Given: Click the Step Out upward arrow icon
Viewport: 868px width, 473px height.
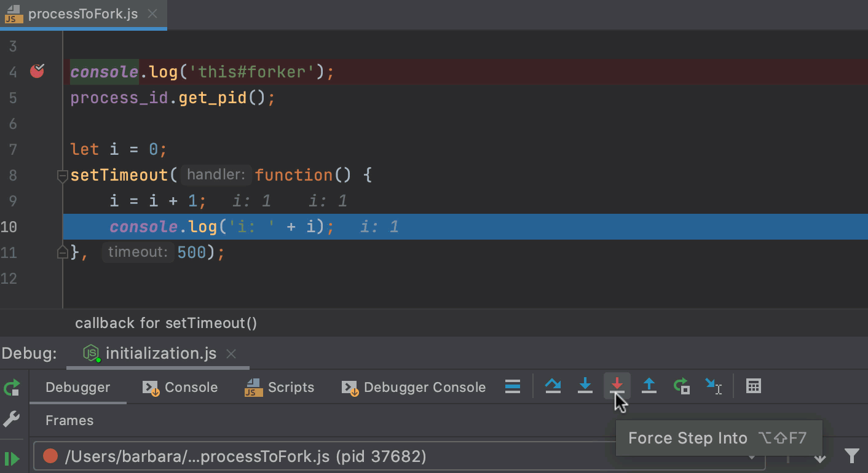Looking at the screenshot, I should click(x=649, y=386).
